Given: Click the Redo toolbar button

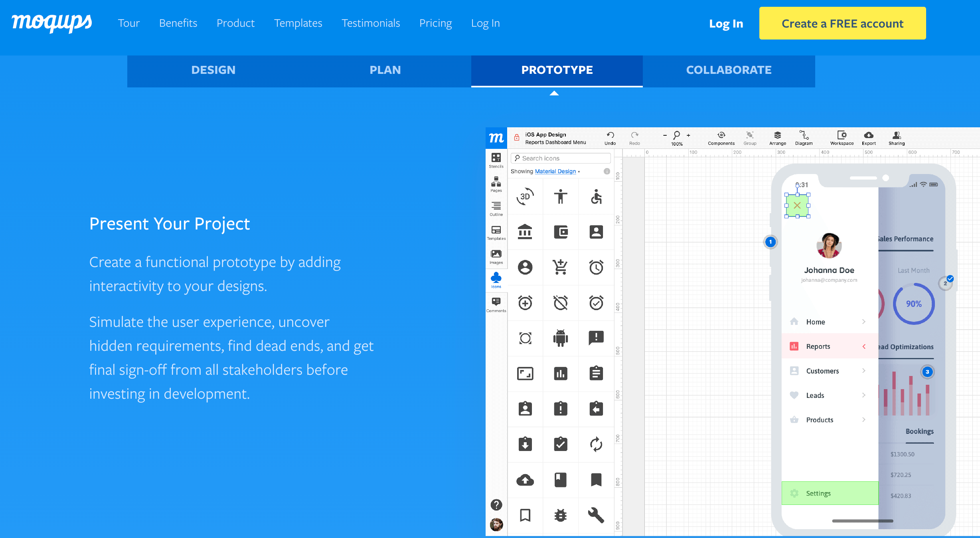Looking at the screenshot, I should [x=634, y=138].
